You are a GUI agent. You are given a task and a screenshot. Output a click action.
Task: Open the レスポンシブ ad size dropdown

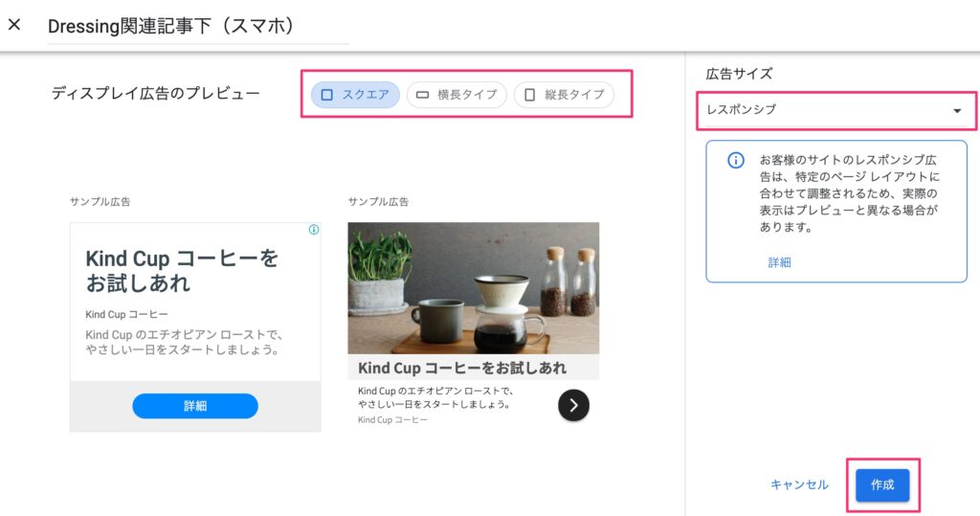click(x=835, y=111)
